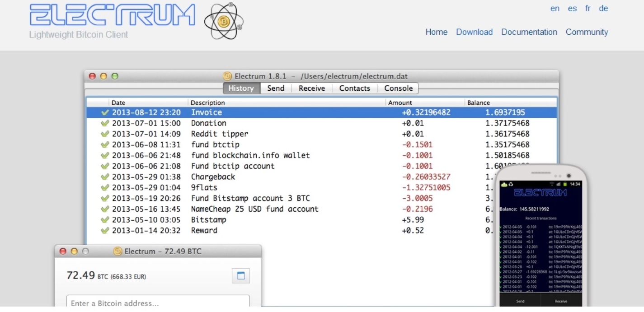Click the date 2013-06-08 11:31
The image size is (644, 312).
point(146,144)
